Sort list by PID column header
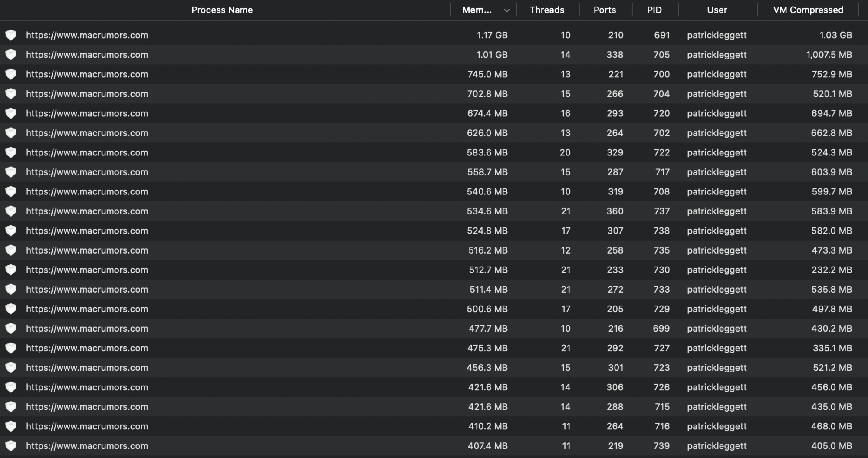Image resolution: width=868 pixels, height=458 pixels. click(654, 10)
